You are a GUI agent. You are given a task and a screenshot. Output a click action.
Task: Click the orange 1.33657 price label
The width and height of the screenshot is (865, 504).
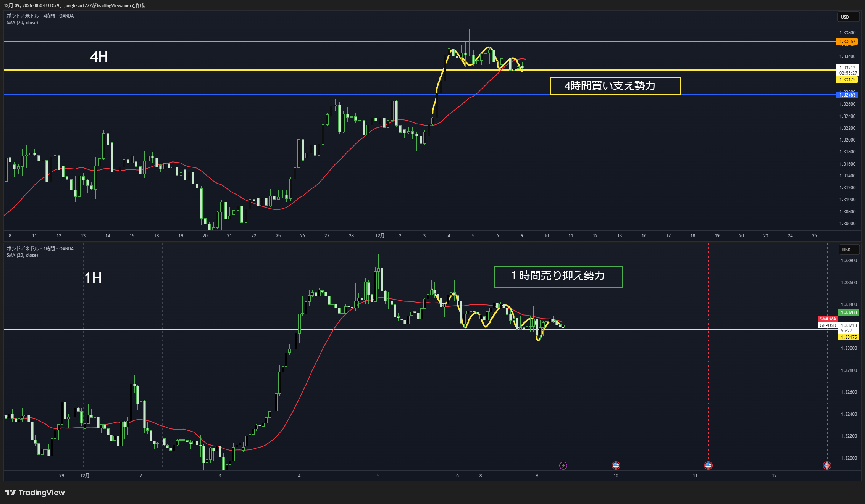tap(847, 42)
